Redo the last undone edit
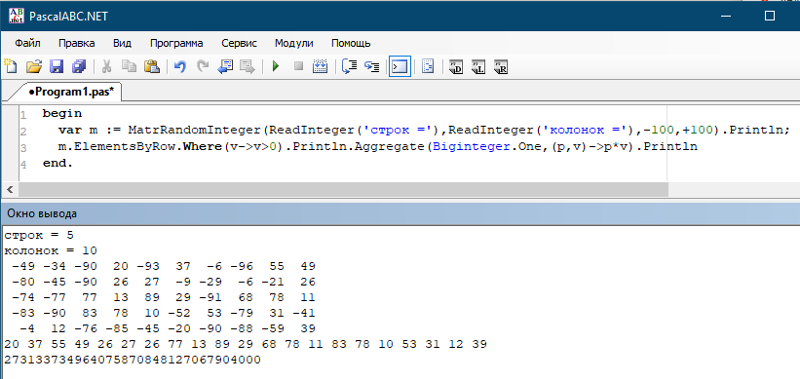 [x=203, y=66]
